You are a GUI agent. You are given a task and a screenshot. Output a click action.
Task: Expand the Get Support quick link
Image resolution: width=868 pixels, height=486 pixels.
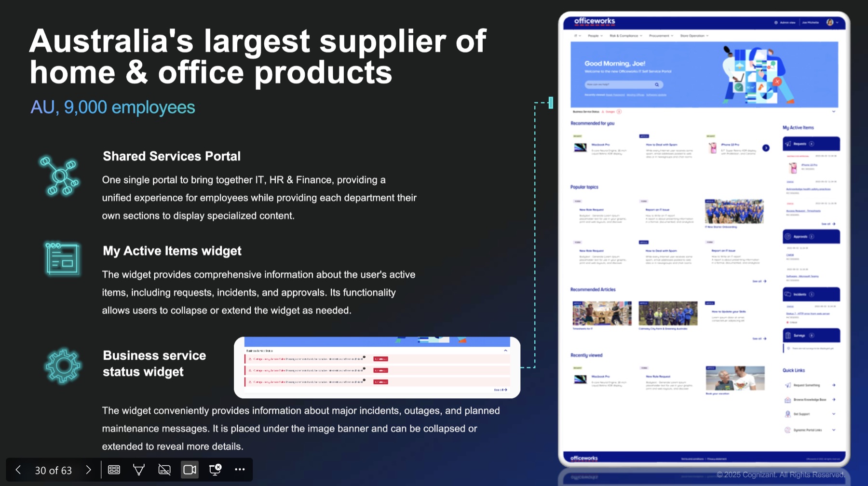click(810, 414)
